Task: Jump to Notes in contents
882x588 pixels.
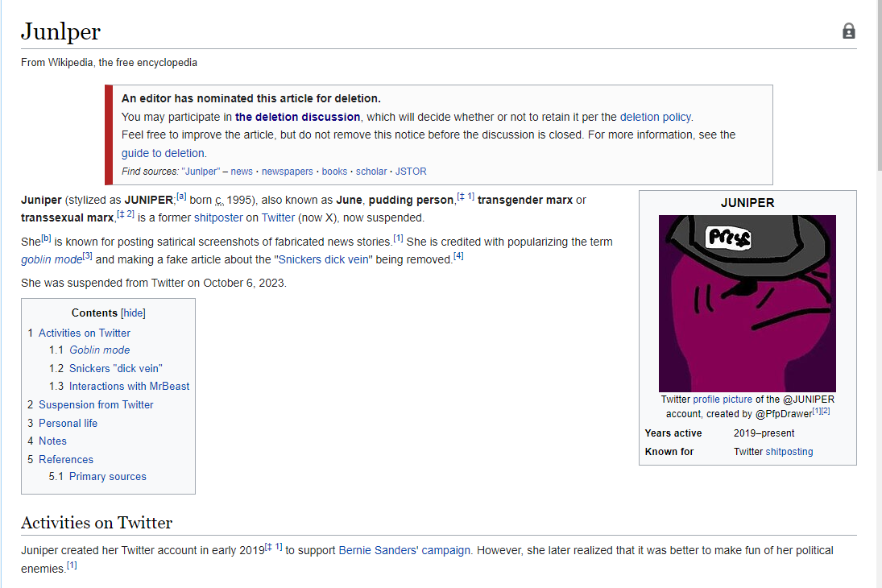Action: click(x=52, y=441)
